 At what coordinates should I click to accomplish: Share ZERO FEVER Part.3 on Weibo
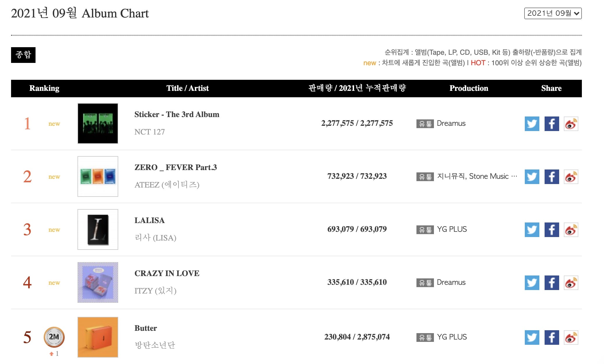(x=571, y=177)
